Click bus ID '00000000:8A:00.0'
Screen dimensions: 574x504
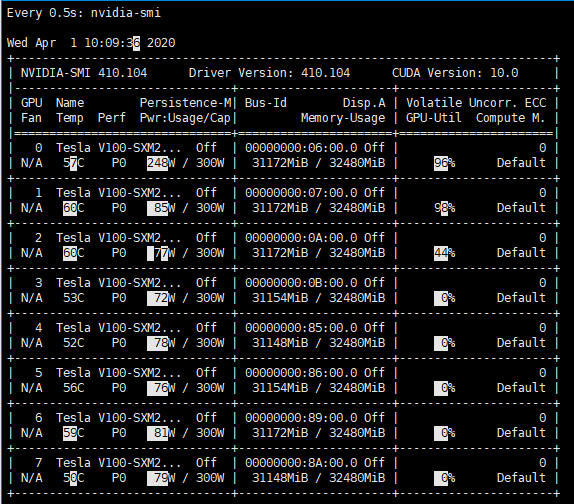(x=301, y=463)
